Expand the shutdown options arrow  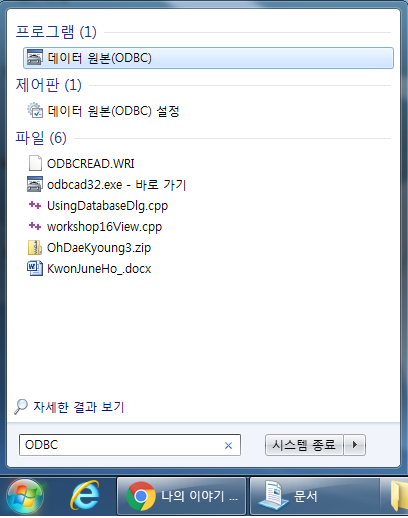pyautogui.click(x=355, y=445)
